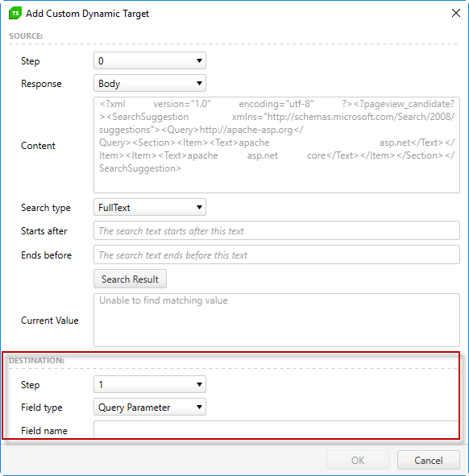Close the Add Custom Dynamic Target dialog

coord(455,13)
